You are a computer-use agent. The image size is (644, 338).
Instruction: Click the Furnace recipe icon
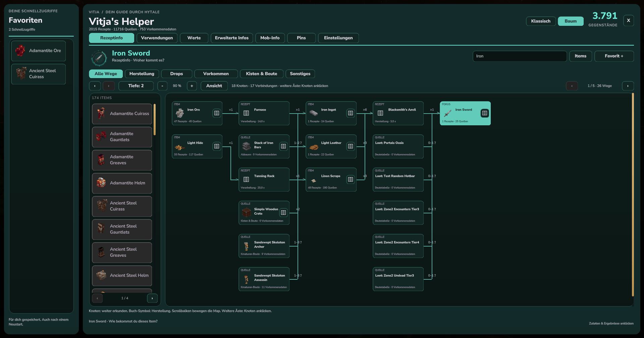click(246, 113)
